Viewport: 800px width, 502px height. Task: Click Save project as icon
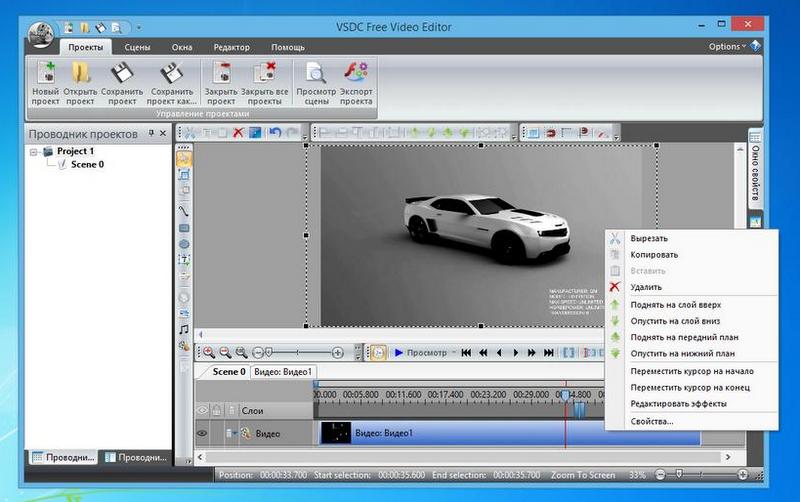click(x=171, y=73)
